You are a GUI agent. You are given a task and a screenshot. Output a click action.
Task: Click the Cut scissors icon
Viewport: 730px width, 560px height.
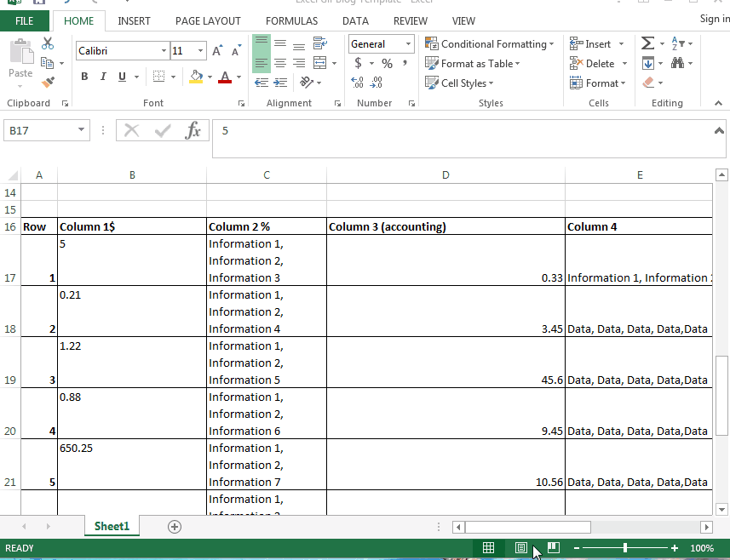click(48, 43)
